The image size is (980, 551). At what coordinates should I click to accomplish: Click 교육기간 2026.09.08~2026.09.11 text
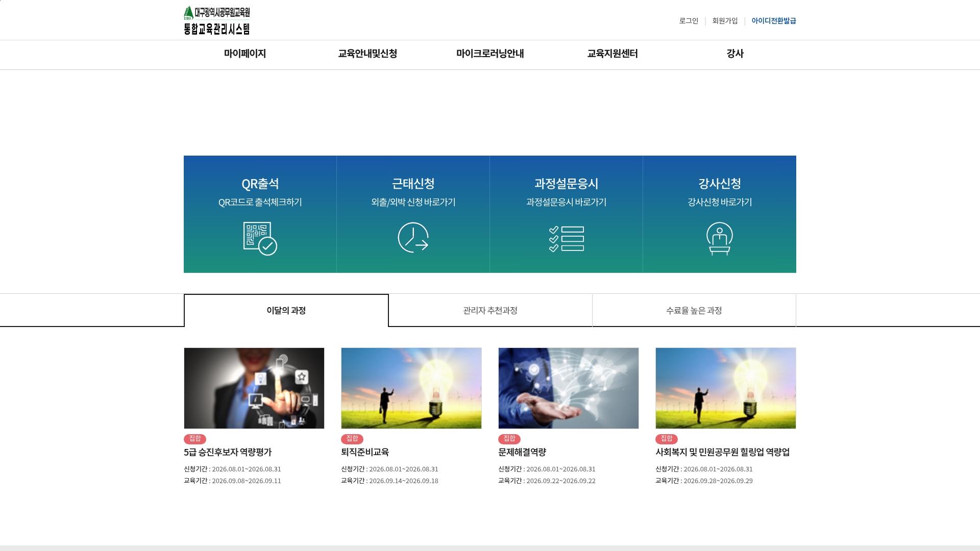pos(232,481)
